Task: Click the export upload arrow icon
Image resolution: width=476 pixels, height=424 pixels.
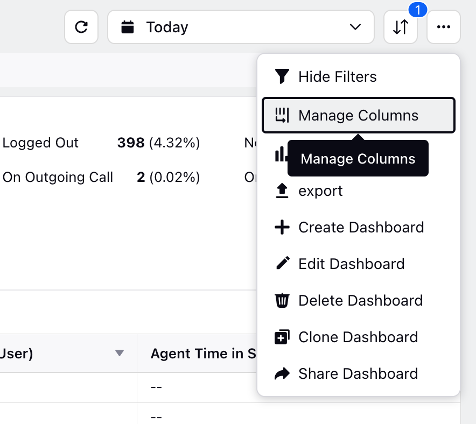Action: (282, 191)
